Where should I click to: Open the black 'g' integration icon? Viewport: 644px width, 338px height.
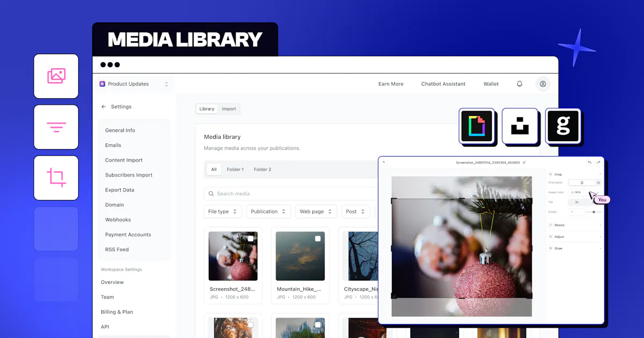pos(563,126)
